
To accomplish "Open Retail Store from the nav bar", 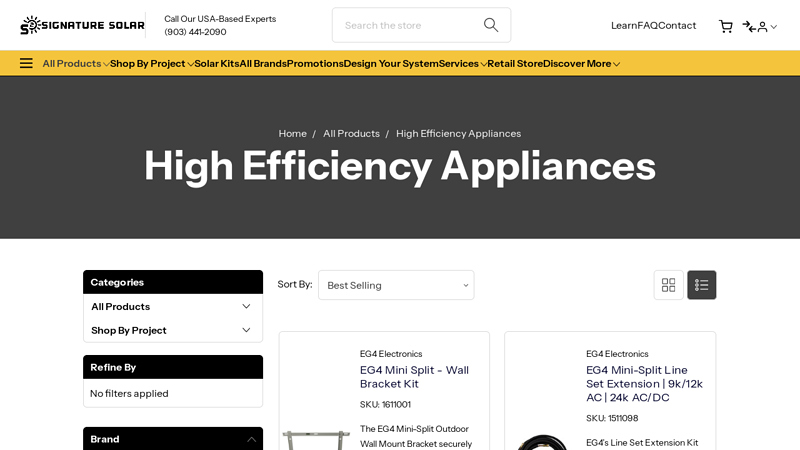I will [x=515, y=64].
